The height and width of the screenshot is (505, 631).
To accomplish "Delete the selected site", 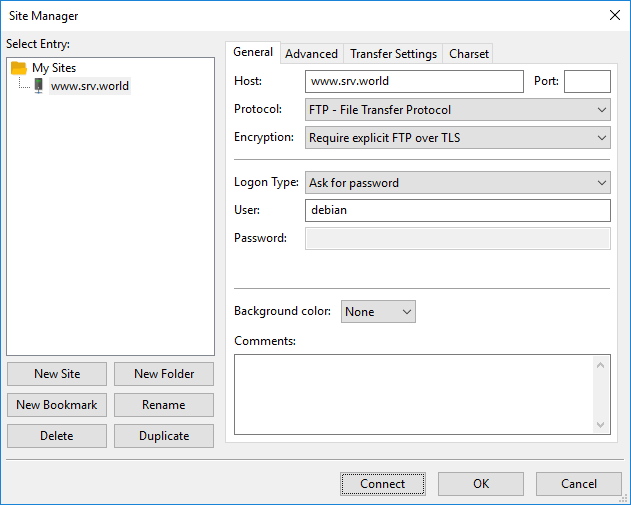I will tap(57, 436).
